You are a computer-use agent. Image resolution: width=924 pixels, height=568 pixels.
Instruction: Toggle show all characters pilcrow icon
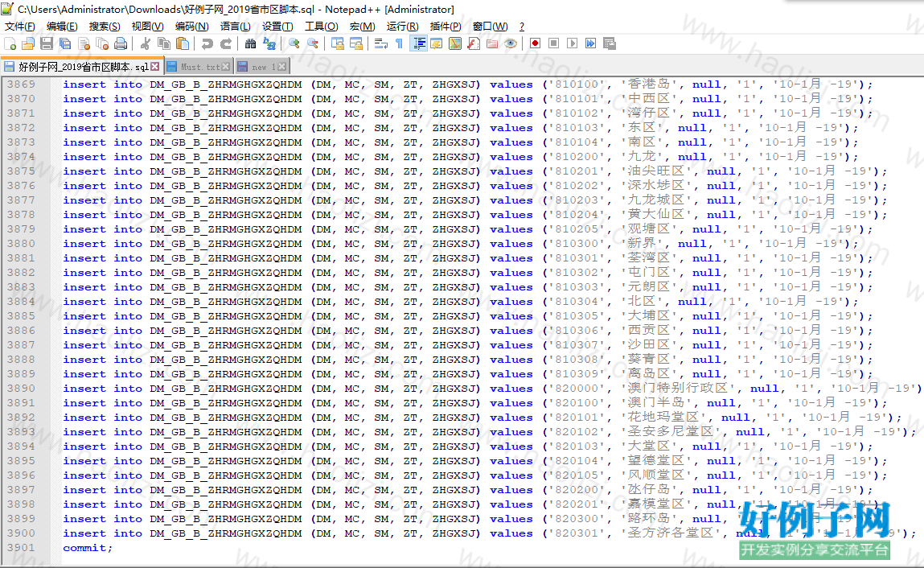pyautogui.click(x=400, y=43)
